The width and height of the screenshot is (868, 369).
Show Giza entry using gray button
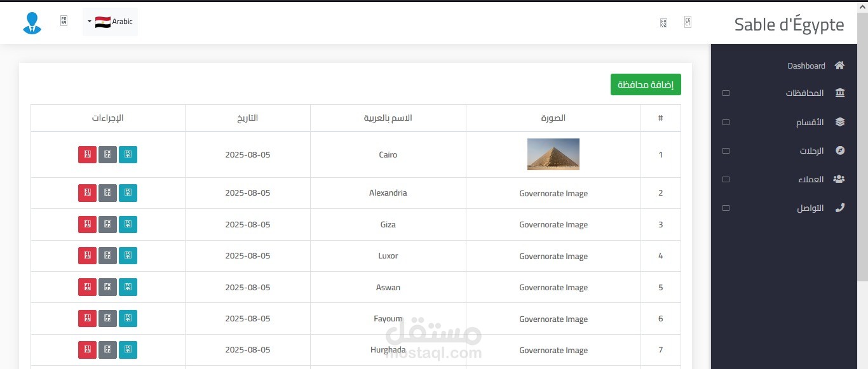[107, 224]
